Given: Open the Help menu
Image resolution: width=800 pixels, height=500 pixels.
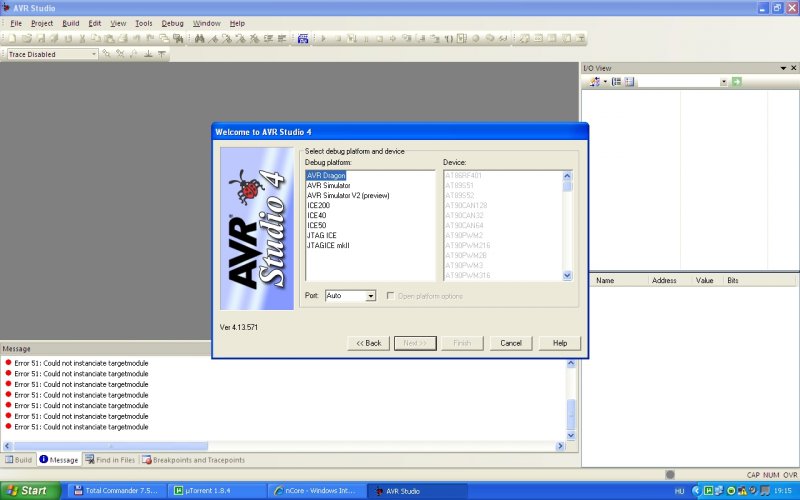Looking at the screenshot, I should pyautogui.click(x=237, y=23).
